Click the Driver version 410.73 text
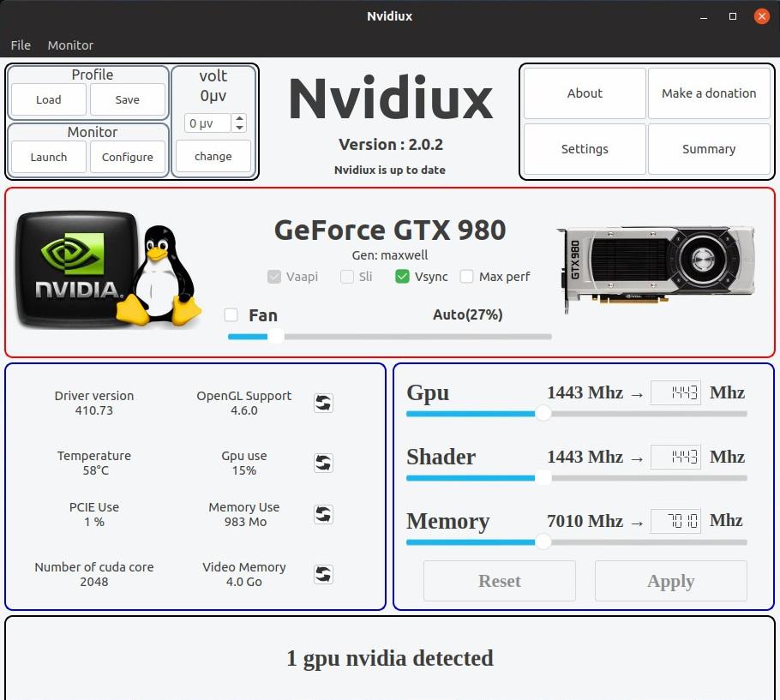The height and width of the screenshot is (700, 780). (x=94, y=404)
